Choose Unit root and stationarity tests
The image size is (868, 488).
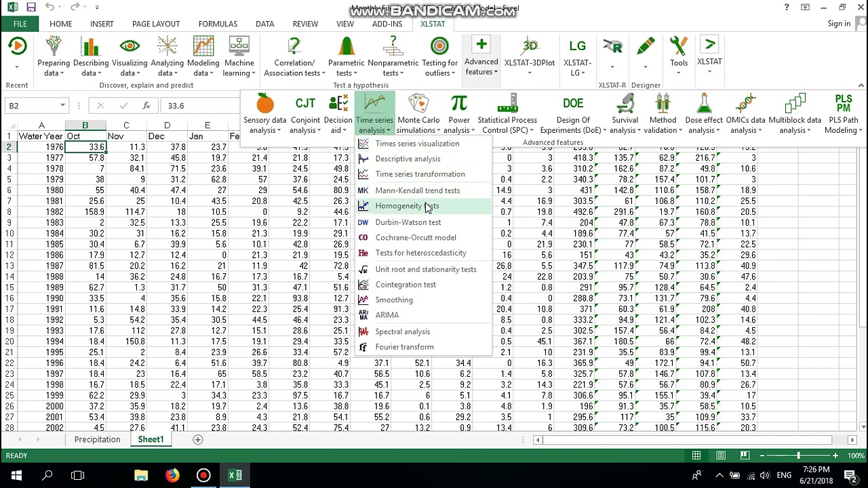[x=423, y=269]
